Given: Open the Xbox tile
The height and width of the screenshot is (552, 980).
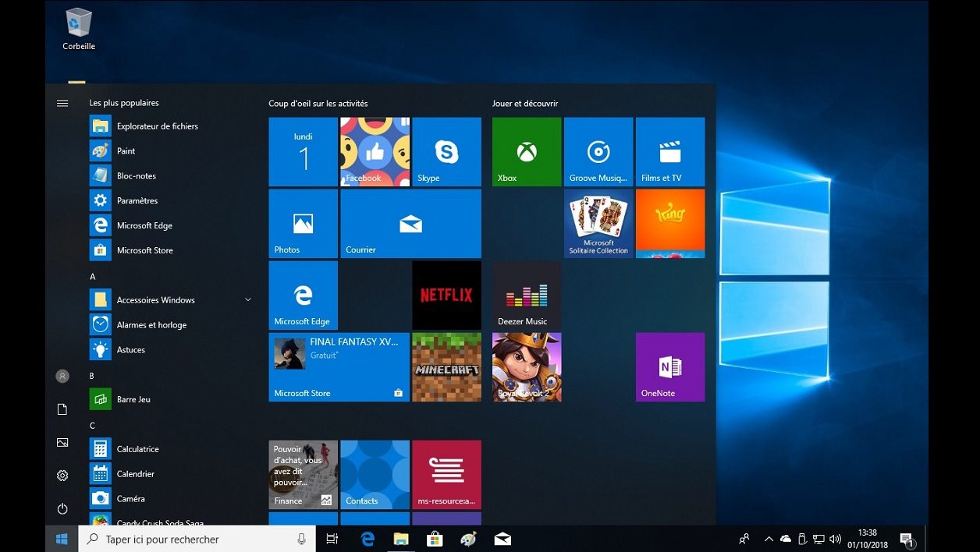Looking at the screenshot, I should 527,152.
